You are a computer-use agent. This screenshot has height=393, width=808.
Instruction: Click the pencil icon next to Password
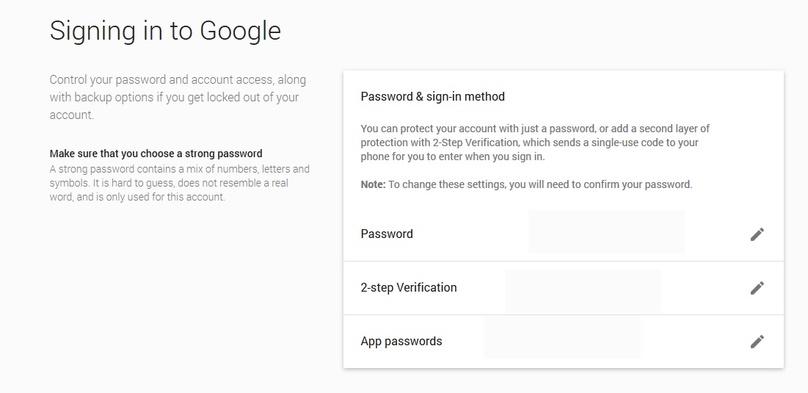(757, 234)
